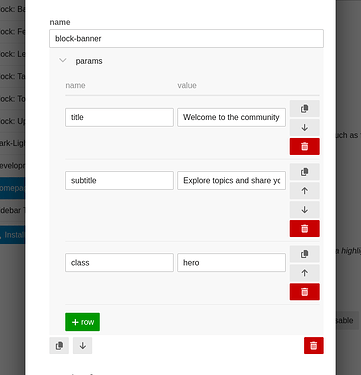Image resolution: width=361 pixels, height=375 pixels.
Task: Delete the title param row
Action: point(304,146)
